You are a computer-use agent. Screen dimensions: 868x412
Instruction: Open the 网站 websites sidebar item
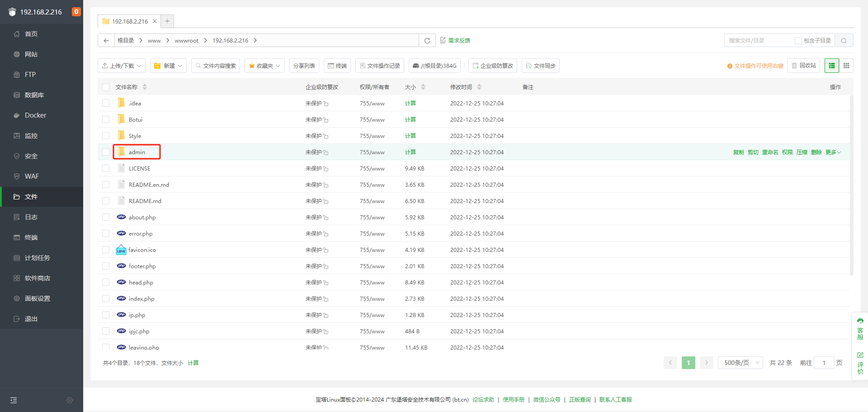click(x=42, y=54)
